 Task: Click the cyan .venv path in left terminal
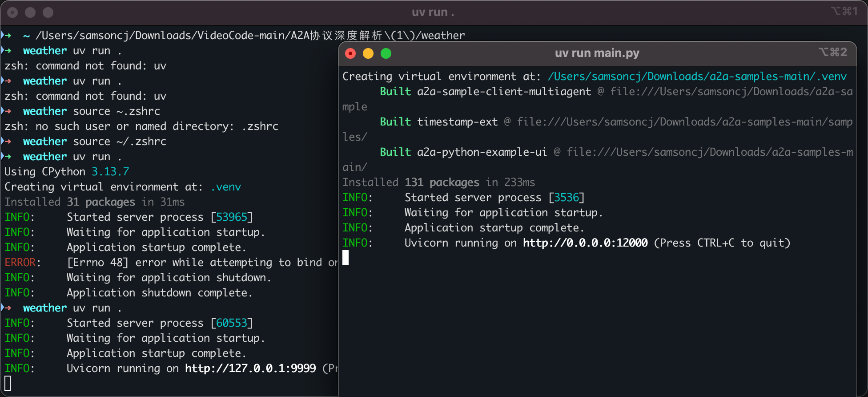coord(226,187)
